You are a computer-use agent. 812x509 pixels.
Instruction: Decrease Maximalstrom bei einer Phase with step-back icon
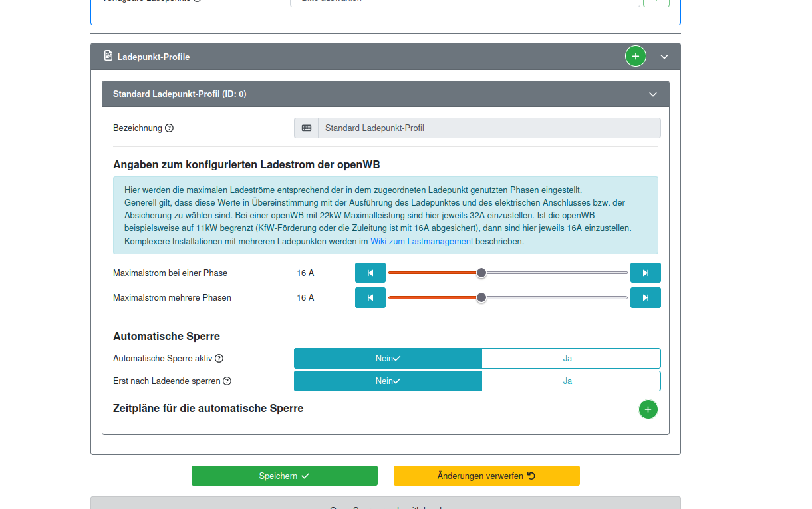point(370,273)
